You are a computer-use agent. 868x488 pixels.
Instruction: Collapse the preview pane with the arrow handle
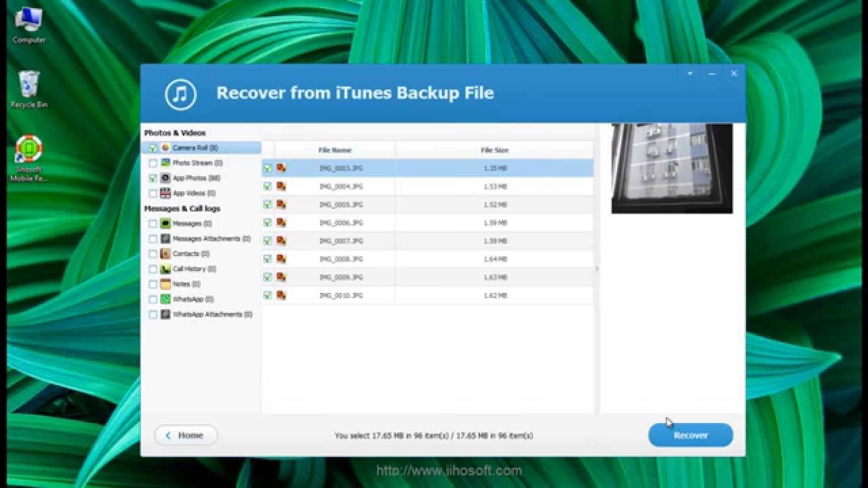597,268
